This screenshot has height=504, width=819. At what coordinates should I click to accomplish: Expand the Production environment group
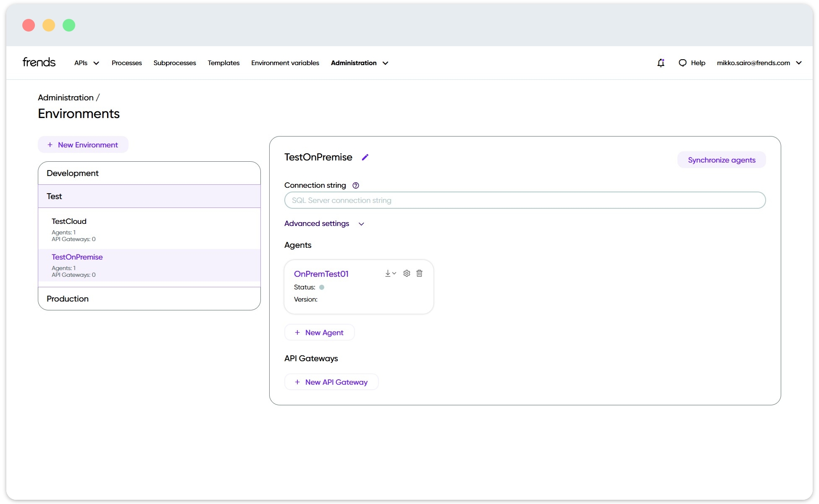(x=68, y=299)
